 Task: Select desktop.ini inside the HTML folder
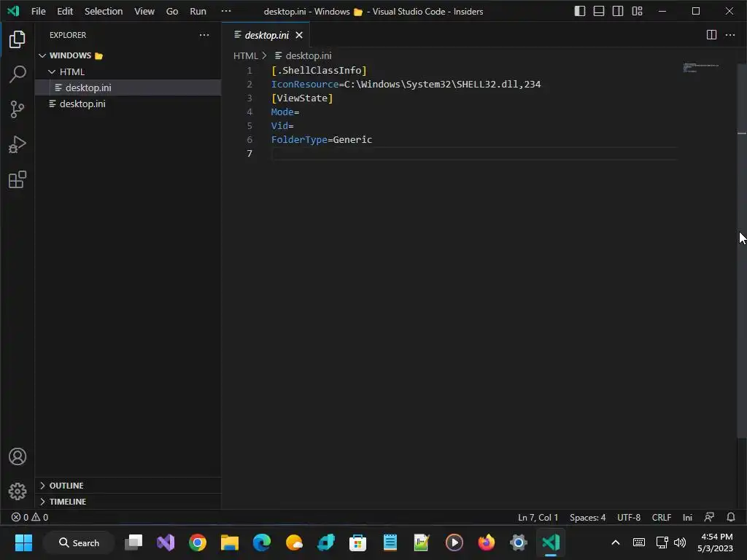pyautogui.click(x=128, y=87)
